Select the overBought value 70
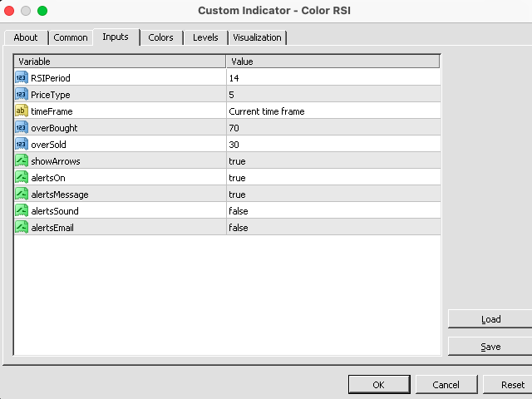532x399 pixels. pos(234,128)
